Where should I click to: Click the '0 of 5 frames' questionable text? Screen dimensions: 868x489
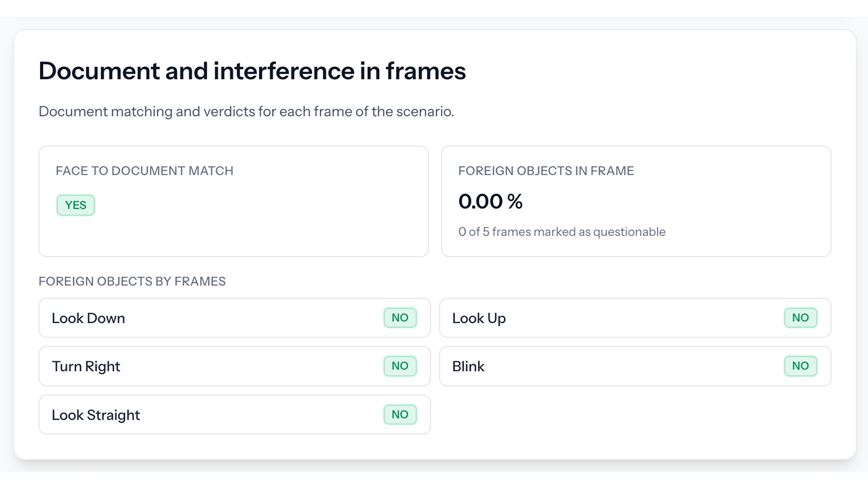(x=561, y=232)
